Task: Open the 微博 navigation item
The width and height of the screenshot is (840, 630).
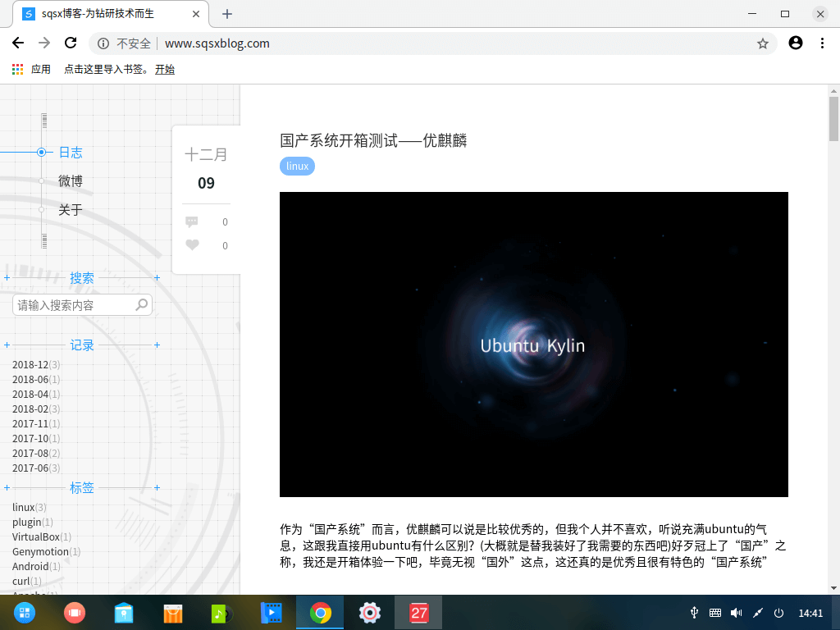Action: [x=71, y=181]
